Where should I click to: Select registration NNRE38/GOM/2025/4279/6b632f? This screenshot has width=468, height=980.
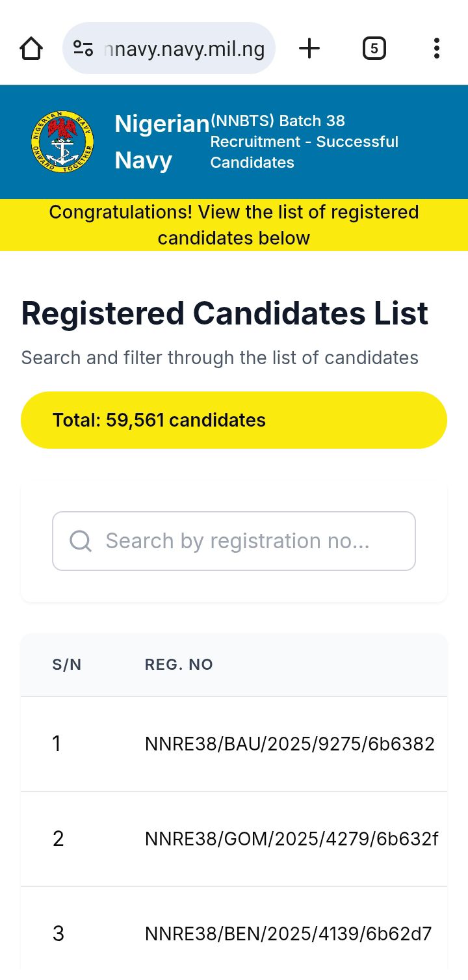[291, 839]
